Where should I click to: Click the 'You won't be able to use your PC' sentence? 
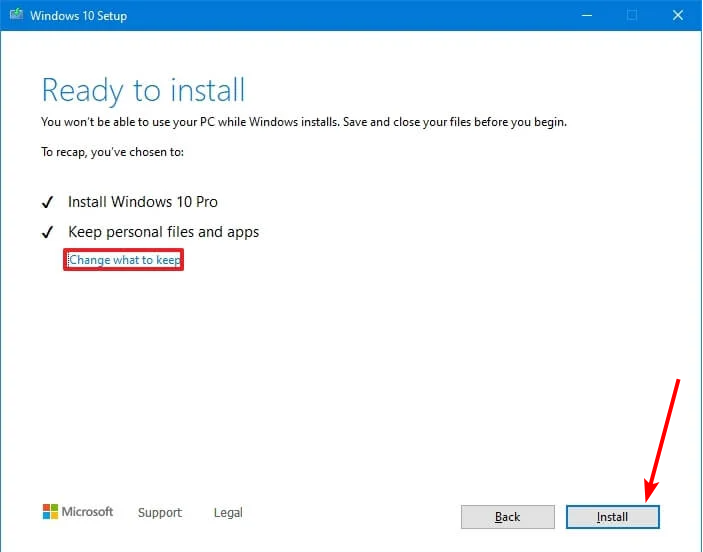tap(304, 122)
